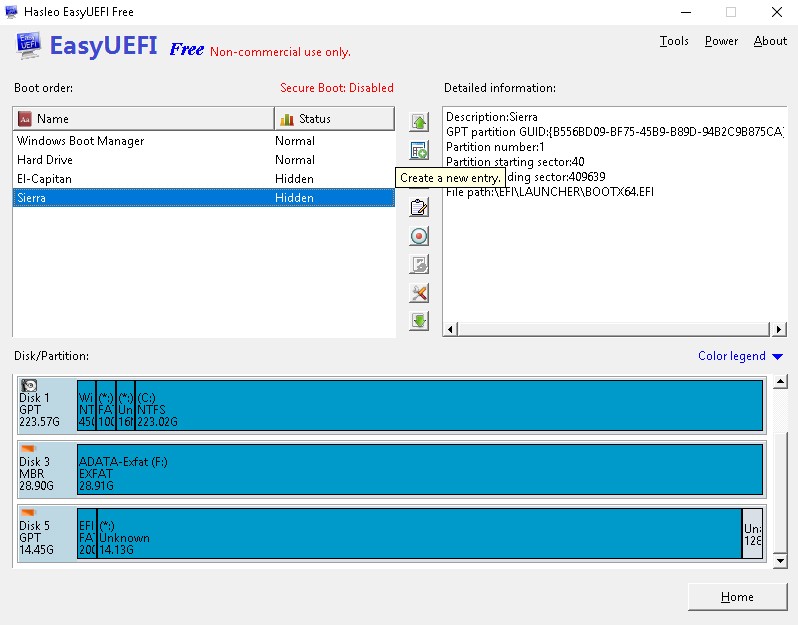Click disk list scrollbar down arrow
Image resolution: width=798 pixels, height=625 pixels.
tap(780, 561)
